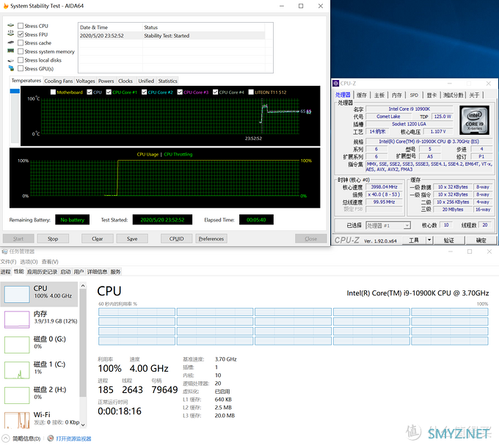
Task: Open Preferences in AIDA64
Action: 211,239
